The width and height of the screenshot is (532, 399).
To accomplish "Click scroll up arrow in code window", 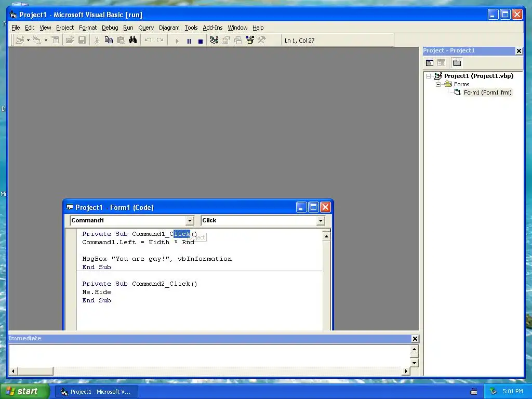I will click(326, 236).
